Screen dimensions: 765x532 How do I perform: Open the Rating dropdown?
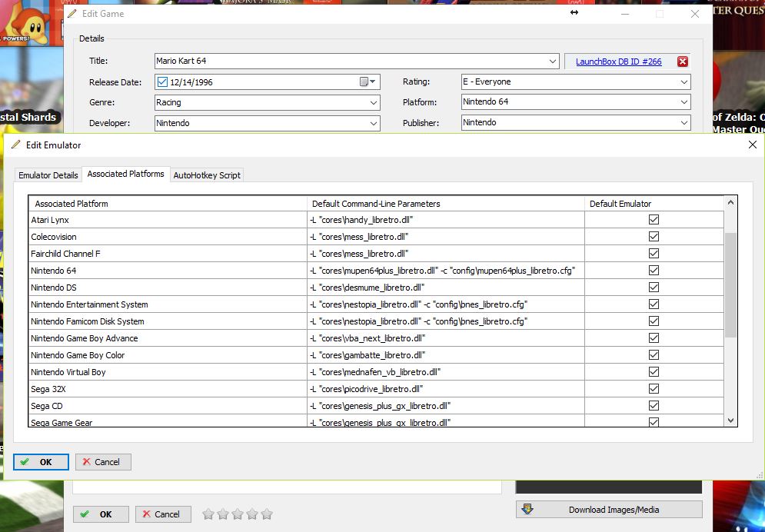coord(684,82)
